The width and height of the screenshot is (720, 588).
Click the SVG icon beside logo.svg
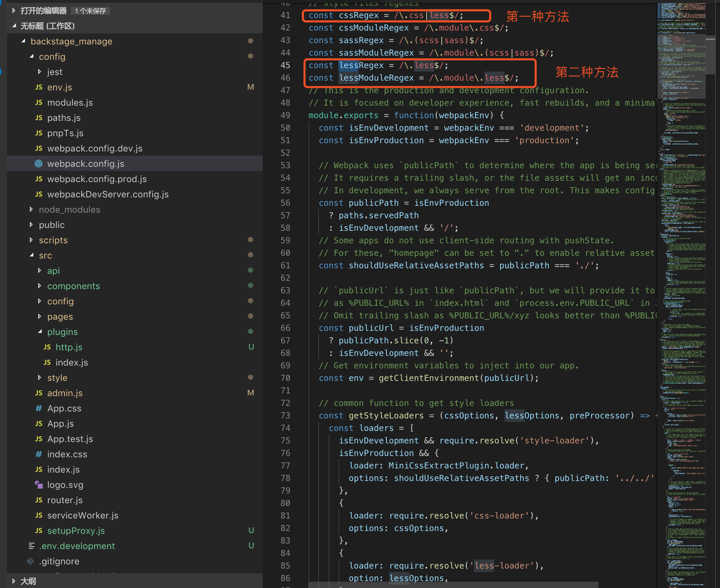39,485
